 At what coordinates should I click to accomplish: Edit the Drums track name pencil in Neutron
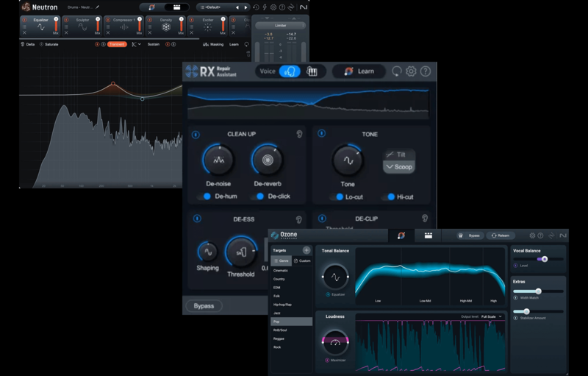[98, 7]
